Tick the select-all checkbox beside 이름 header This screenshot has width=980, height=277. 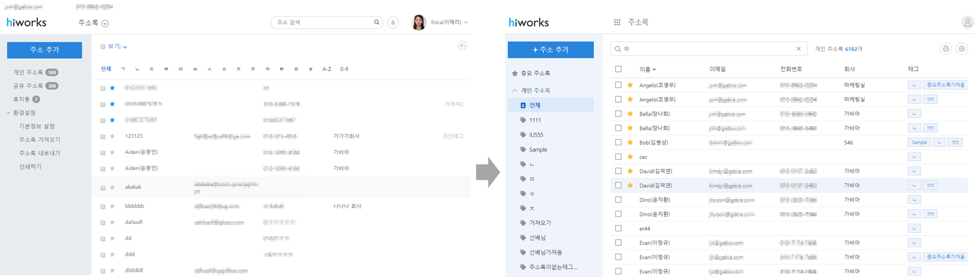(618, 69)
